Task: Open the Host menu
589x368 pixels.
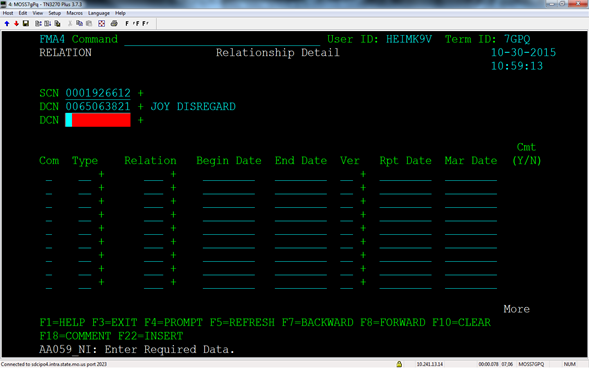Action: 8,13
